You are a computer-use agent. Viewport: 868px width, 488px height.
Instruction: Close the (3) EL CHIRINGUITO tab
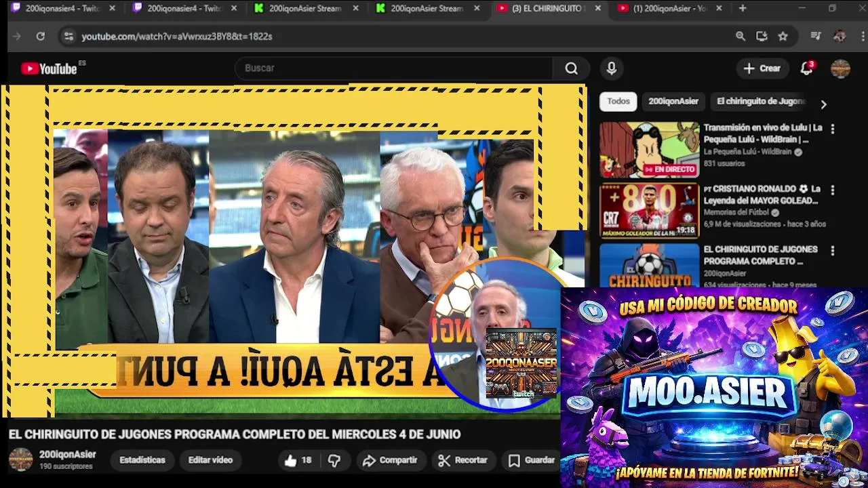point(597,8)
